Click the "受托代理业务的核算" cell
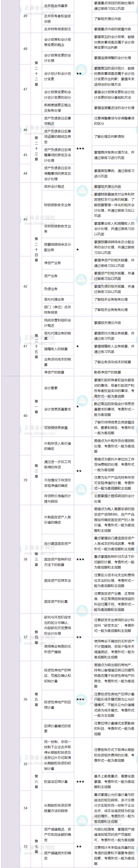The width and height of the screenshot is (139, 868). pos(58,336)
